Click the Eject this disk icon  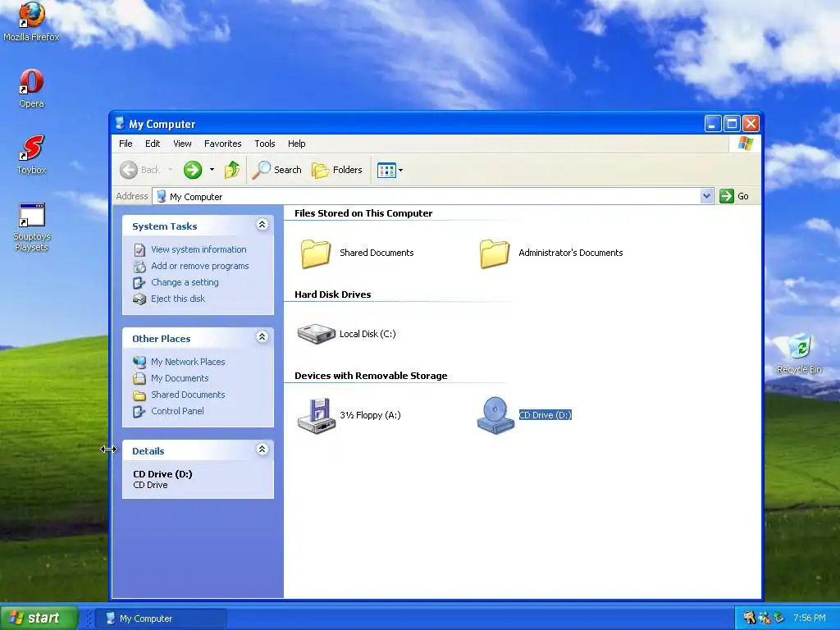pos(139,299)
